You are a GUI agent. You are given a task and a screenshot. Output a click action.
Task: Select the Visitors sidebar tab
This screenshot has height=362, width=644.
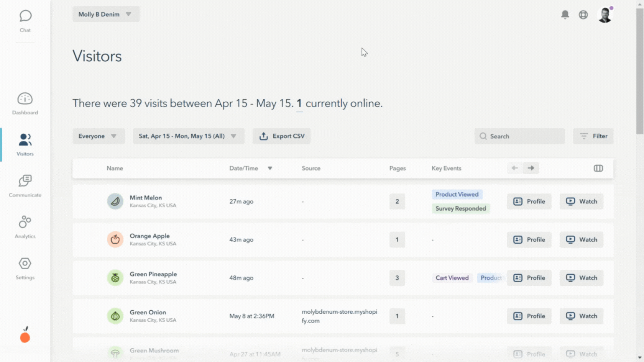pos(25,144)
